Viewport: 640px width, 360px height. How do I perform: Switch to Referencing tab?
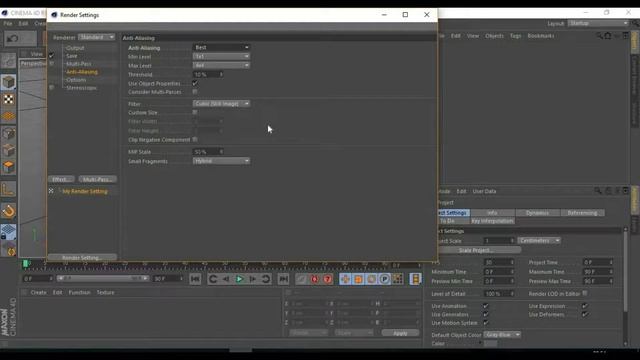point(582,213)
